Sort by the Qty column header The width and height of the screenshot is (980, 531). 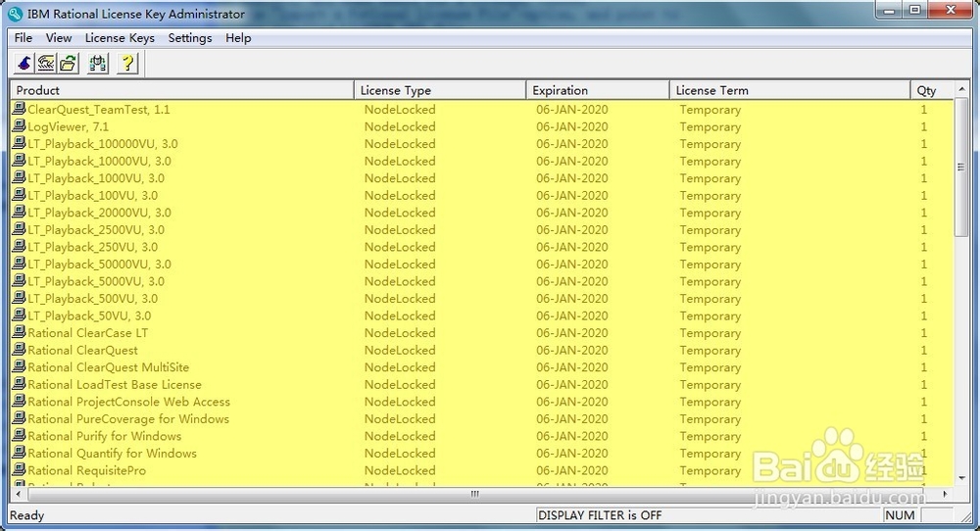(x=933, y=90)
